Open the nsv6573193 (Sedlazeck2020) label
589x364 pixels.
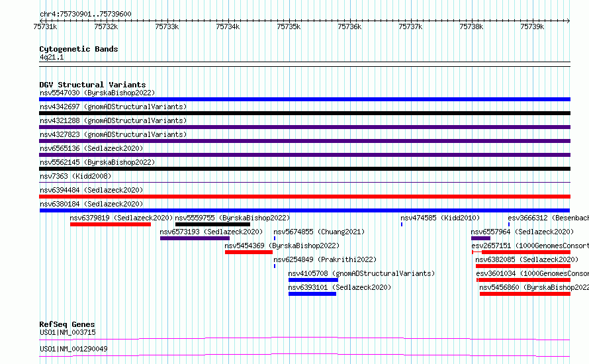tap(211, 232)
